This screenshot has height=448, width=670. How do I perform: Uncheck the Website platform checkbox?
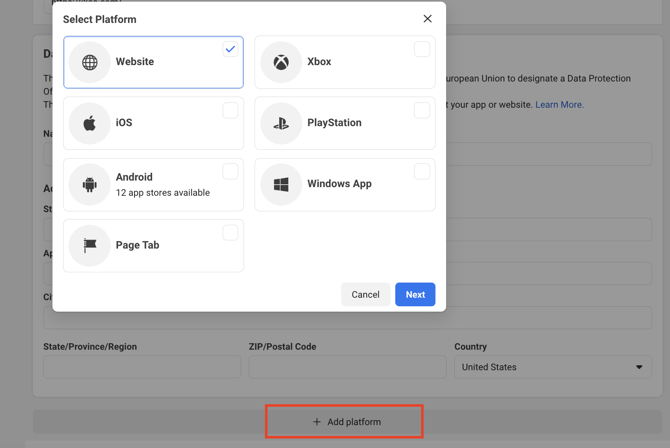tap(230, 49)
